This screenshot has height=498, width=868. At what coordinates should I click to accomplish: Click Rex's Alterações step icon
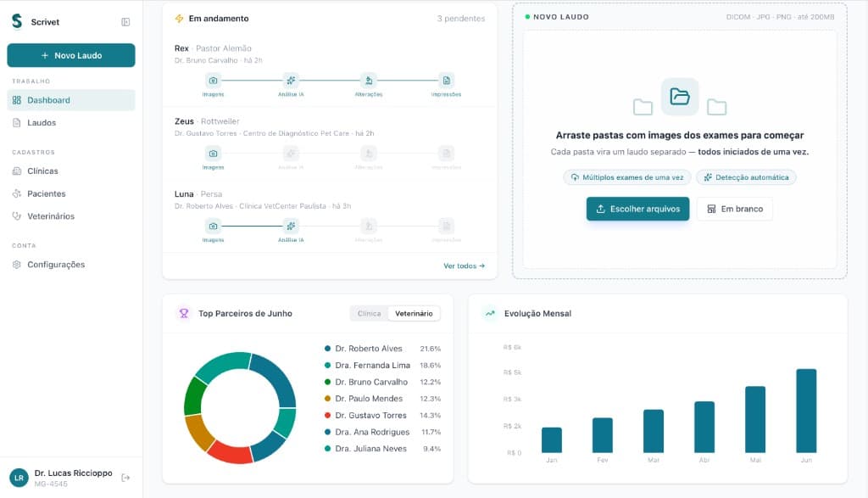[x=369, y=81]
